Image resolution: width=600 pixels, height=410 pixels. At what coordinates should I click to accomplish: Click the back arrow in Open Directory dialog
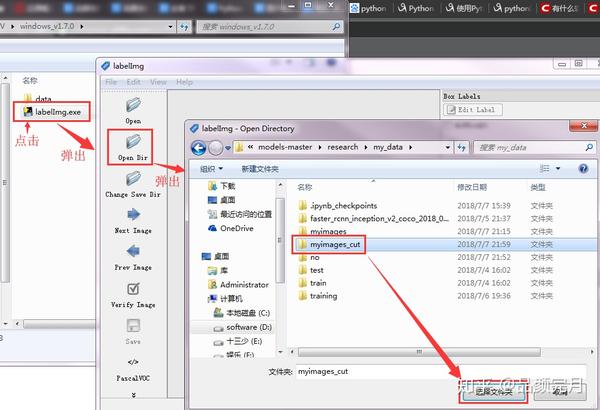[198, 148]
